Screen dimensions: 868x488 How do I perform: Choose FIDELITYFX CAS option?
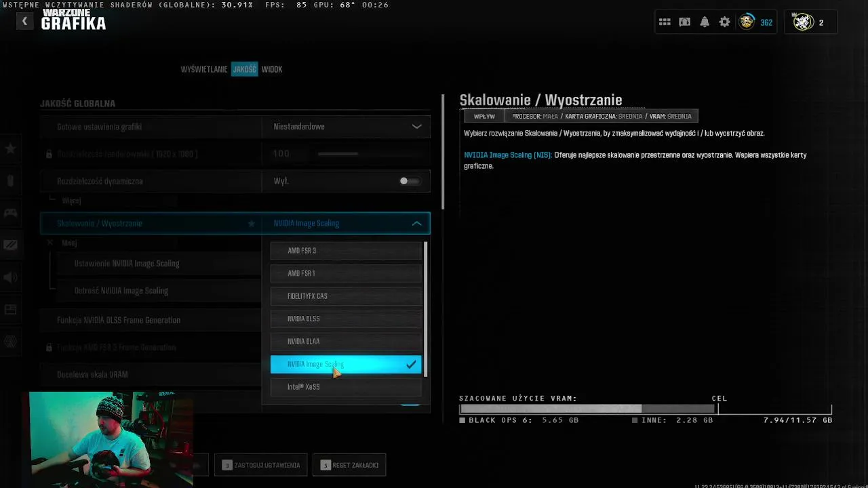click(346, 296)
